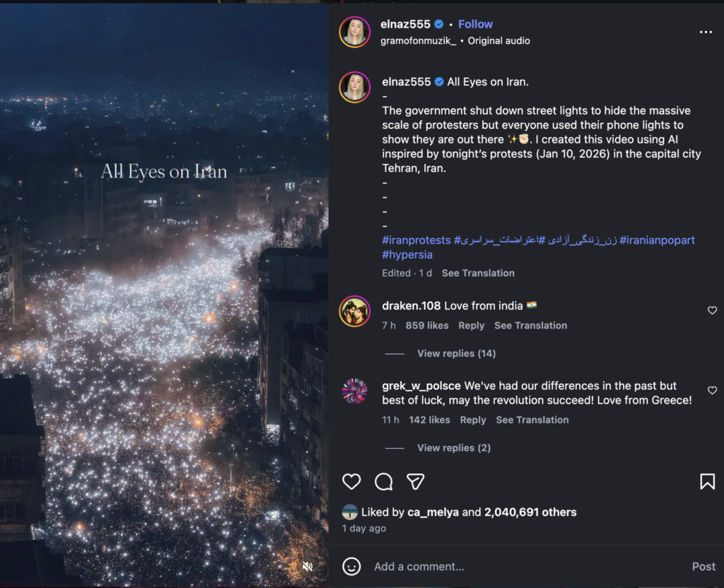Open comments via speech bubble icon
This screenshot has width=724, height=588.
coord(383,482)
